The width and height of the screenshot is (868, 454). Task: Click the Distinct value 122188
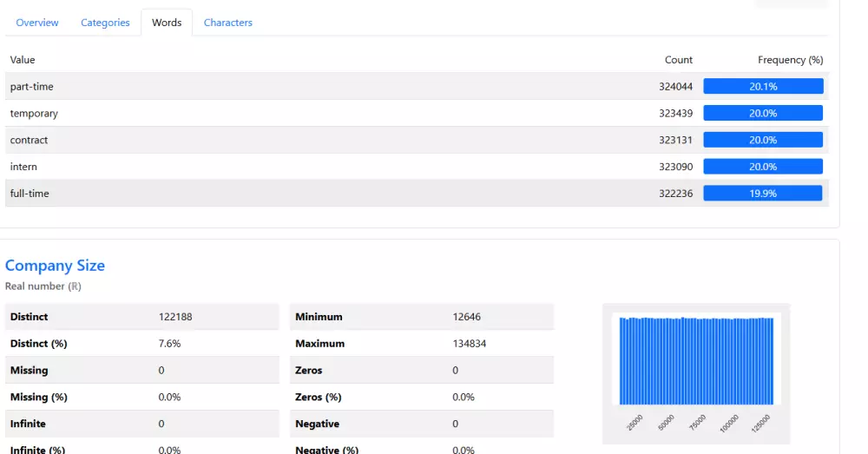[x=175, y=317]
